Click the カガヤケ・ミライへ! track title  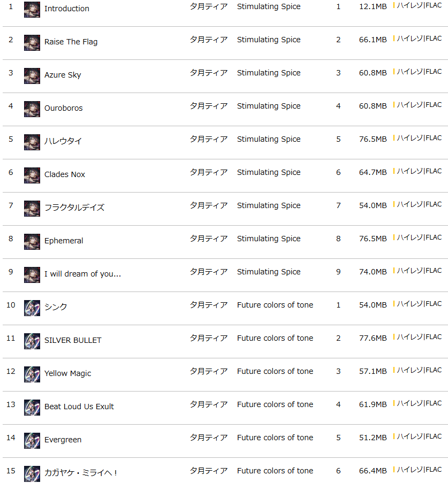click(x=81, y=473)
